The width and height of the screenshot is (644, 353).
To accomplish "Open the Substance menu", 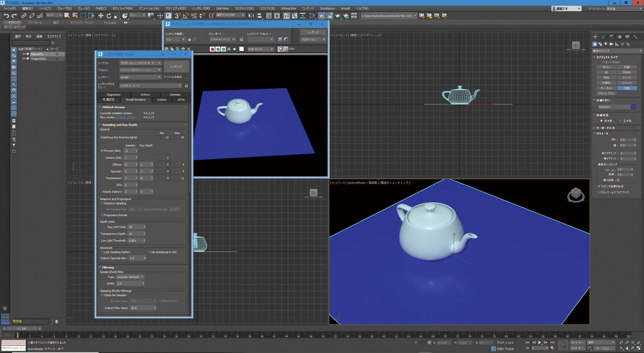I will pos(327,8).
